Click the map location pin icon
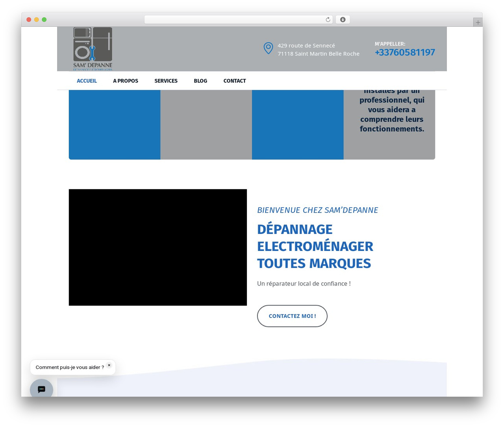Viewport: 504px width, 427px height. coord(268,48)
